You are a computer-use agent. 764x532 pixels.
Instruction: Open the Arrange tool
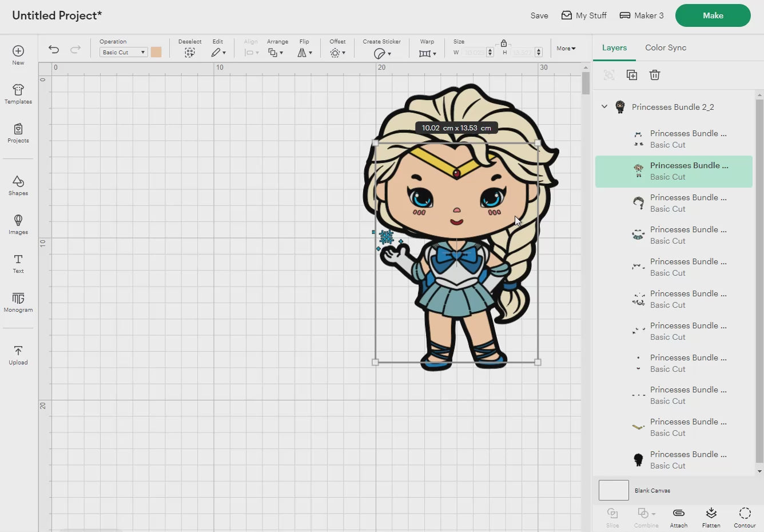[275, 53]
